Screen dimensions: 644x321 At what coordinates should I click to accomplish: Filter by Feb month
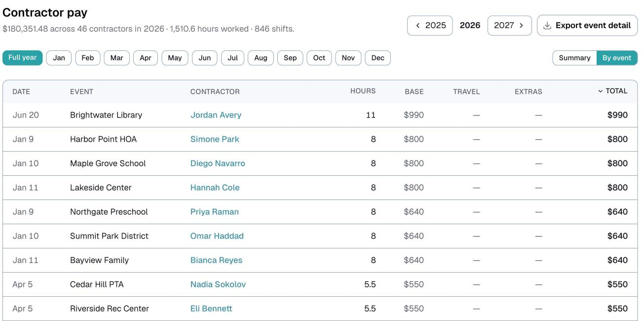88,58
